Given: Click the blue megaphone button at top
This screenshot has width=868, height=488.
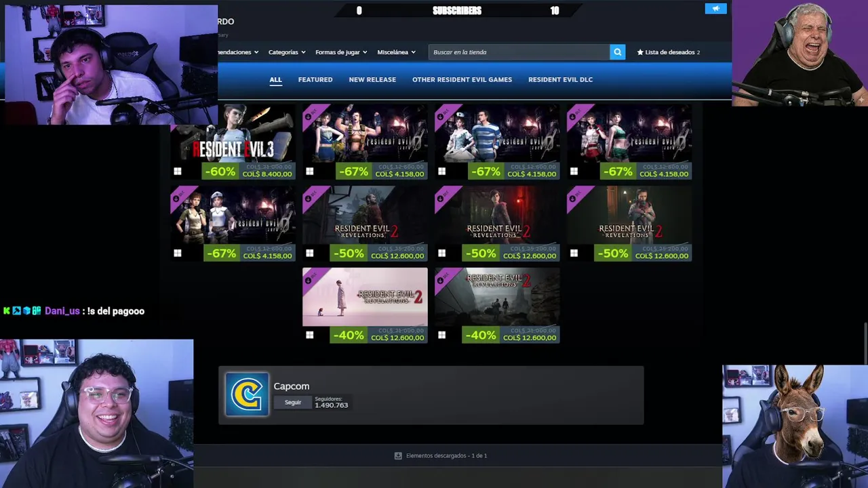Looking at the screenshot, I should coord(715,9).
